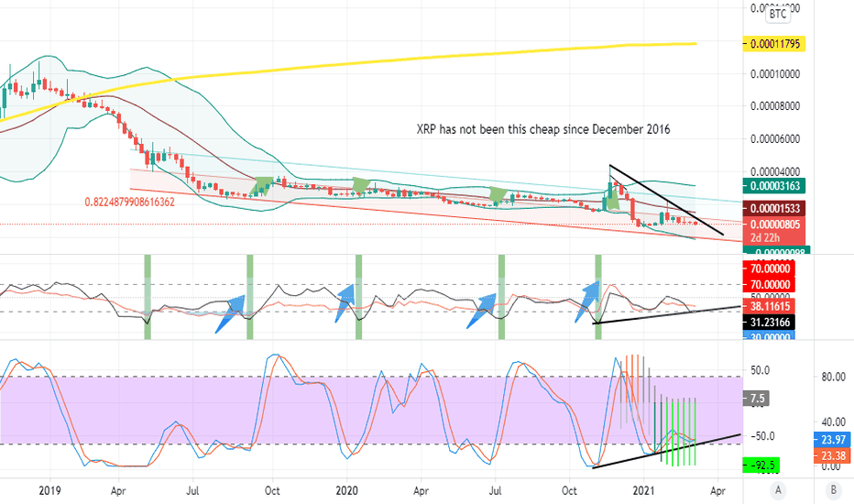Select the XRP has not been this cheap annotation
Image resolution: width=854 pixels, height=504 pixels.
(543, 129)
